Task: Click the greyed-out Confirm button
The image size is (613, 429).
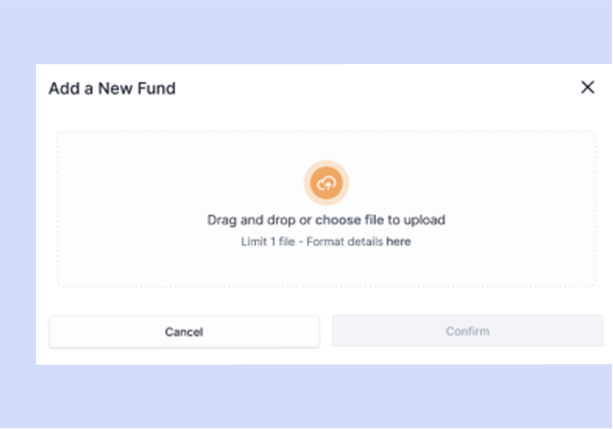Action: (468, 331)
